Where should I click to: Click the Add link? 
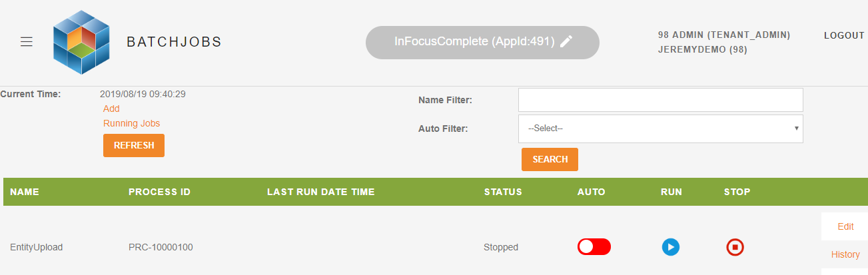point(111,109)
